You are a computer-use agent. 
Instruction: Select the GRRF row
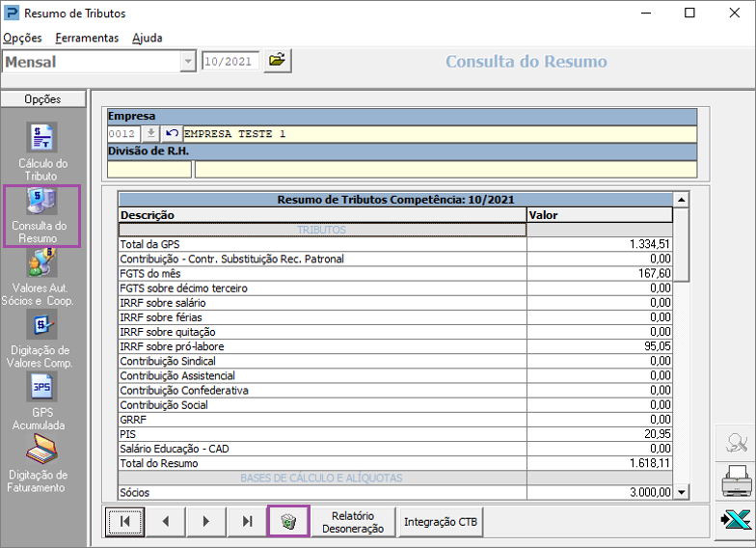click(x=395, y=419)
